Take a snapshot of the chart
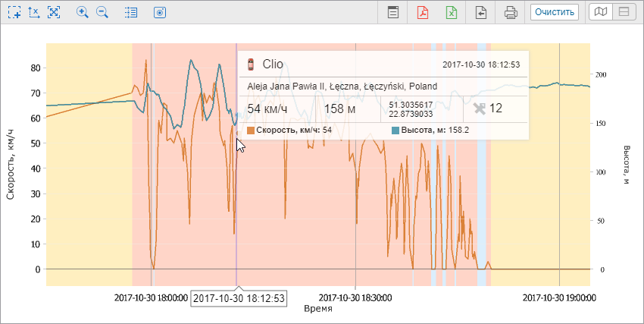 (159, 12)
